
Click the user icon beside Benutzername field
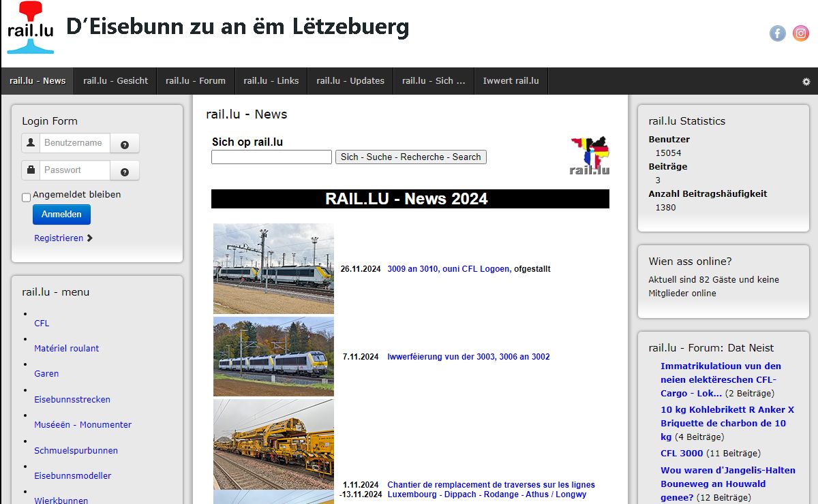(31, 143)
